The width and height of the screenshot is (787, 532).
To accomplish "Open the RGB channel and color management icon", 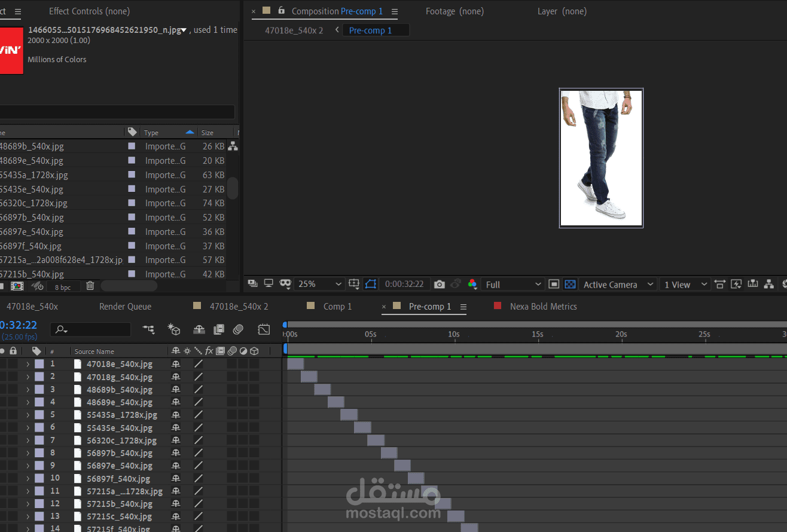I will point(472,285).
